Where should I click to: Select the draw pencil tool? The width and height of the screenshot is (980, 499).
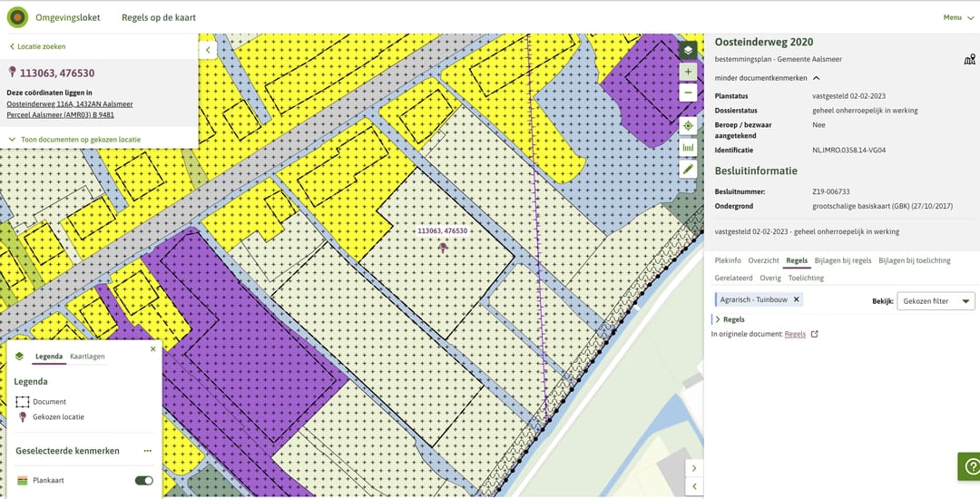[688, 169]
